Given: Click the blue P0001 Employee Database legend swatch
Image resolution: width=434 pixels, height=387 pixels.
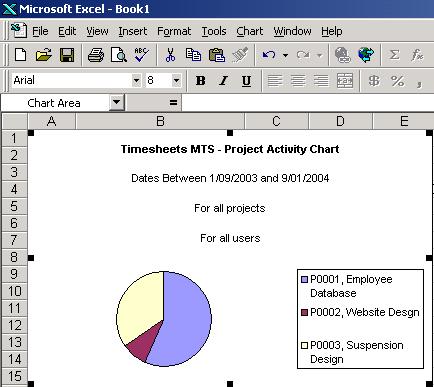Looking at the screenshot, I should (304, 279).
